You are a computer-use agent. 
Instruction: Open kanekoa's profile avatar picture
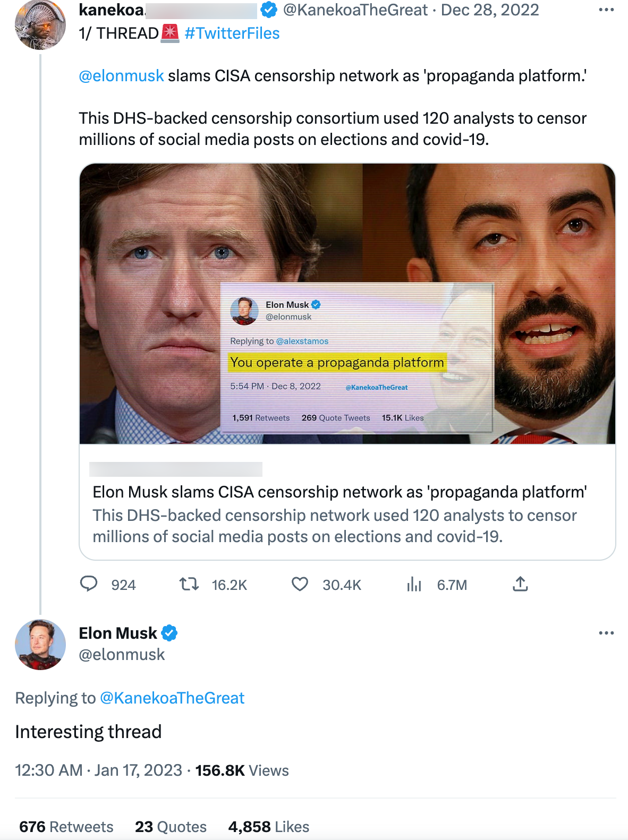[x=40, y=24]
